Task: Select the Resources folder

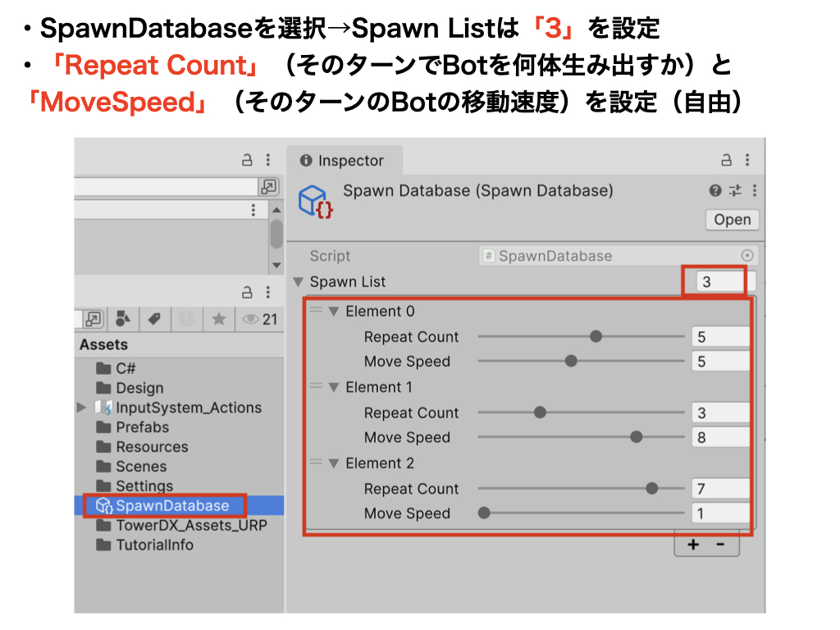Action: tap(143, 447)
